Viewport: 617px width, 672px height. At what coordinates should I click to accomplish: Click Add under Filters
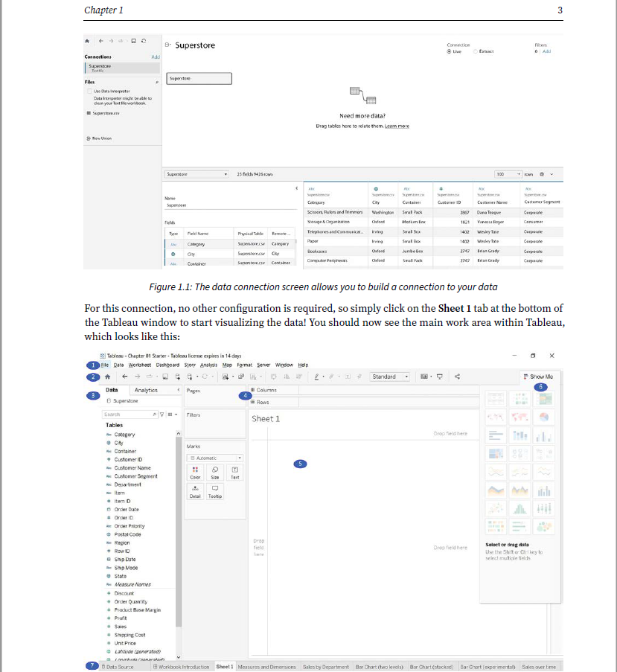click(x=547, y=51)
